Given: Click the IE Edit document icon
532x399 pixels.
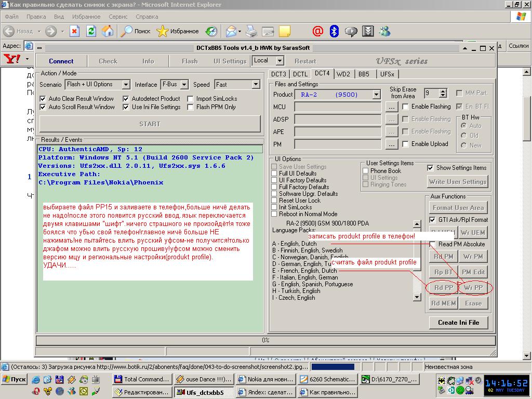Looking at the screenshot, I should click(x=268, y=31).
